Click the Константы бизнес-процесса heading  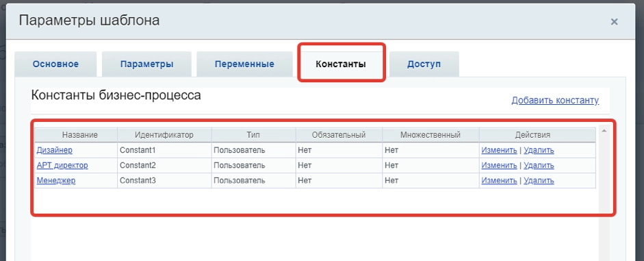116,96
